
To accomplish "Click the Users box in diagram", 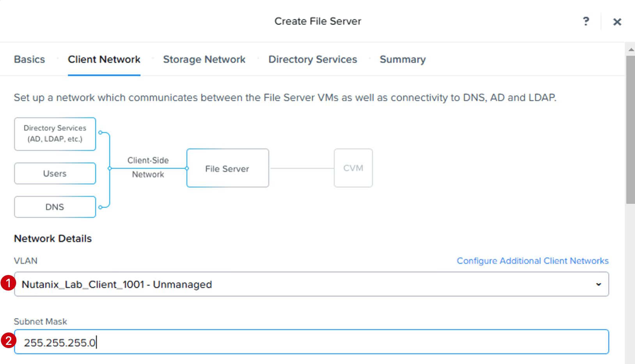I will point(55,173).
